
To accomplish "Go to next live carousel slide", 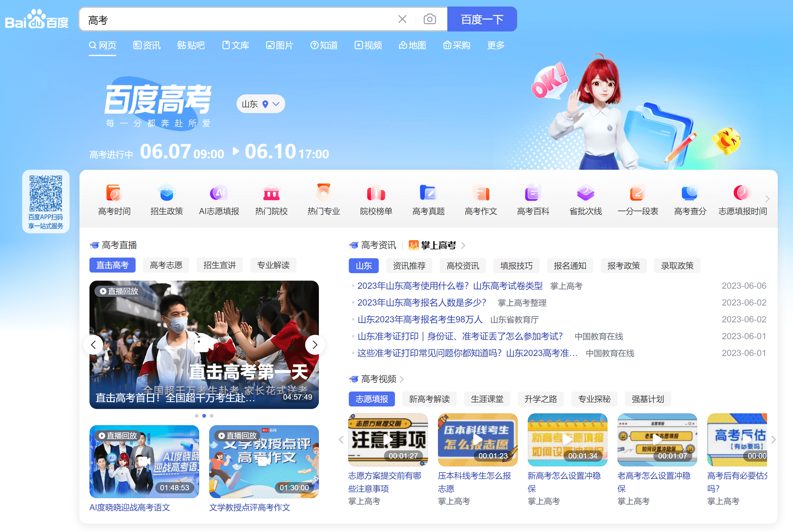I will point(315,345).
